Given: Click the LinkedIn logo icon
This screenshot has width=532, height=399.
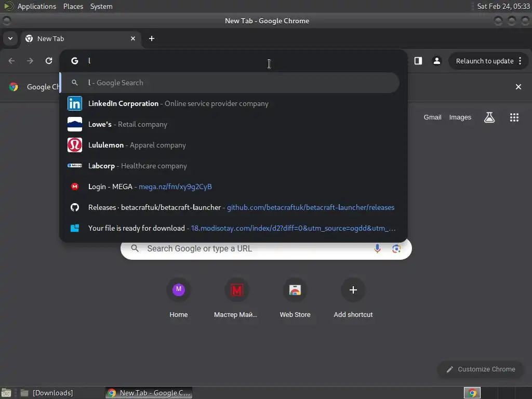Looking at the screenshot, I should pyautogui.click(x=75, y=103).
